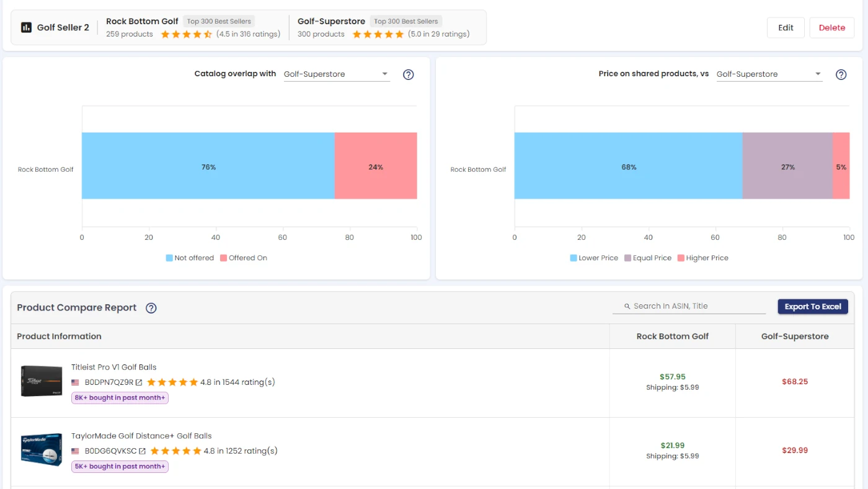868x489 pixels.
Task: Click ASIN text B0DG6QVKSC
Action: pyautogui.click(x=110, y=451)
